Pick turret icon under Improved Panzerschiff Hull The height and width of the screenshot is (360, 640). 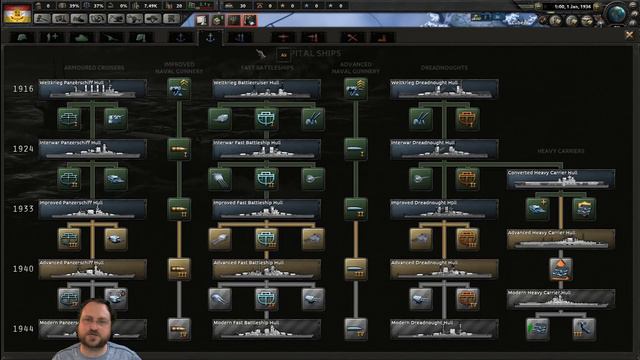[x=116, y=239]
